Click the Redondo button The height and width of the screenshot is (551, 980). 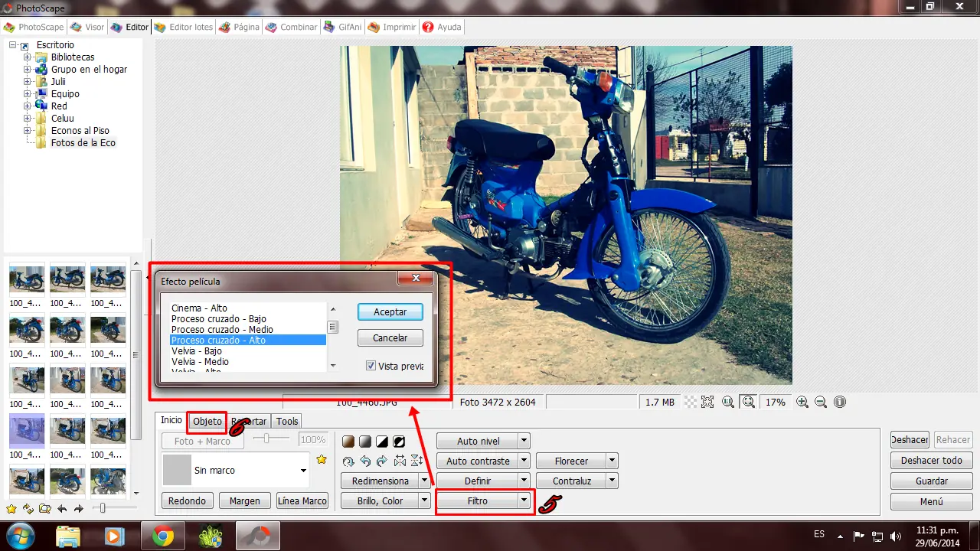point(188,500)
